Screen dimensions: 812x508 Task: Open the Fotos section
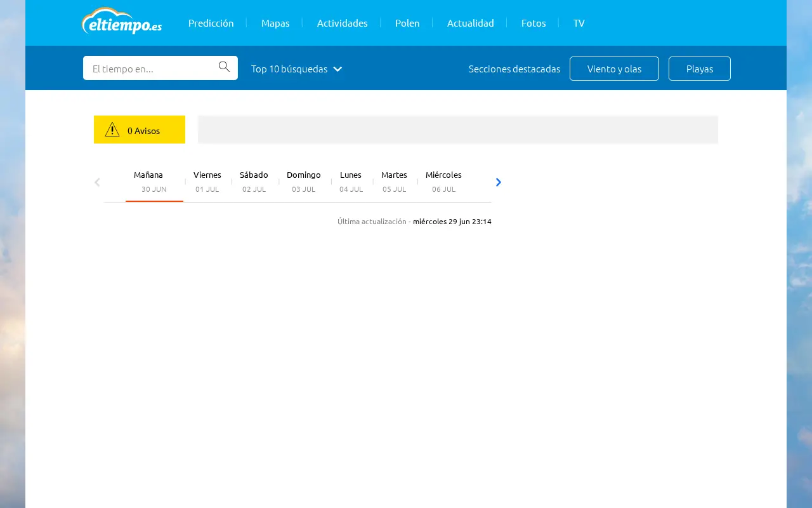tap(534, 23)
